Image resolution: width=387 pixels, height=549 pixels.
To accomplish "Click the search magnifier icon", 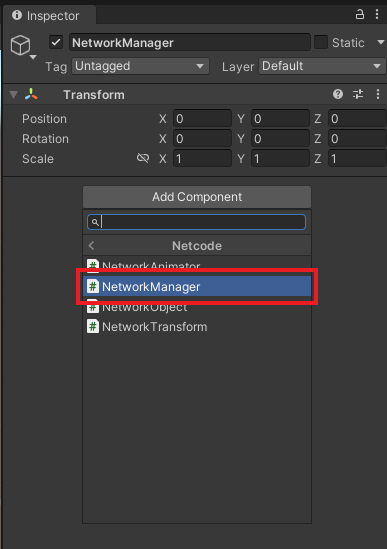I will [95, 222].
